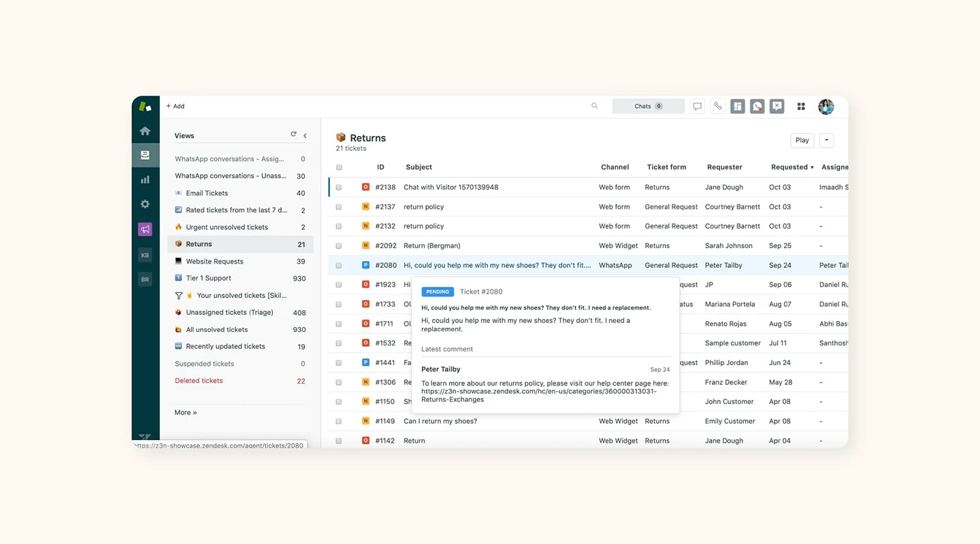Viewport: 980px width, 544px height.
Task: Click the + Add button
Action: (176, 106)
